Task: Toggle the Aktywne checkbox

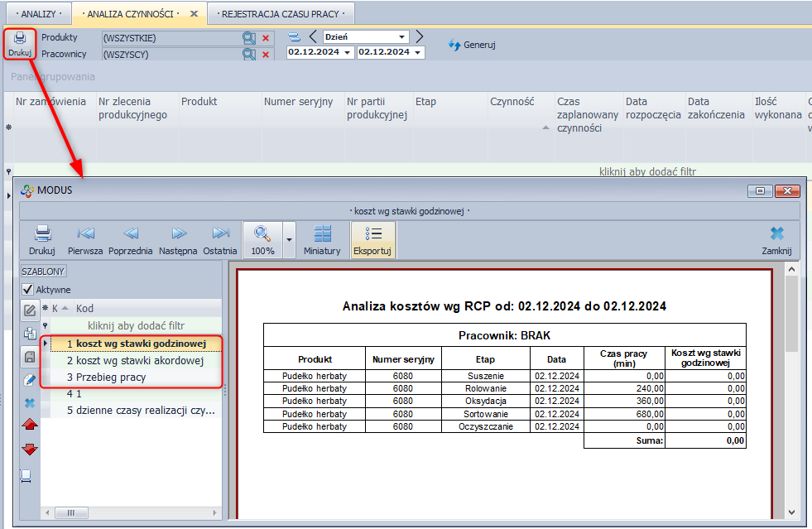Action: pyautogui.click(x=27, y=290)
